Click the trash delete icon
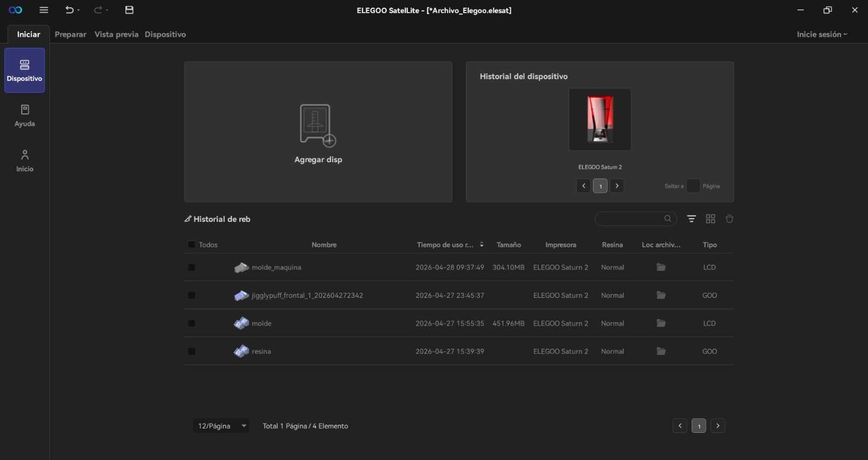 (x=730, y=219)
